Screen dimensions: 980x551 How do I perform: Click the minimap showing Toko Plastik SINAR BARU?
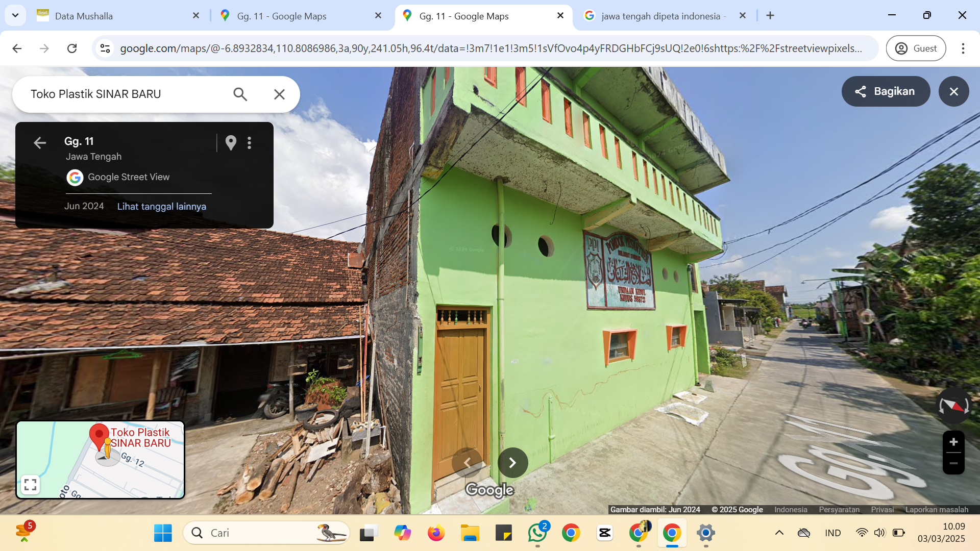tap(101, 460)
